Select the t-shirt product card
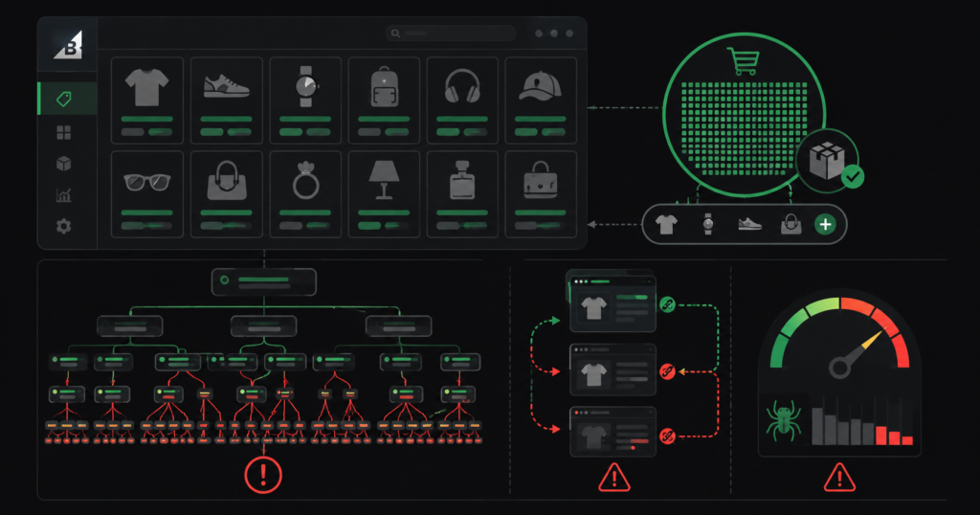 (x=147, y=100)
